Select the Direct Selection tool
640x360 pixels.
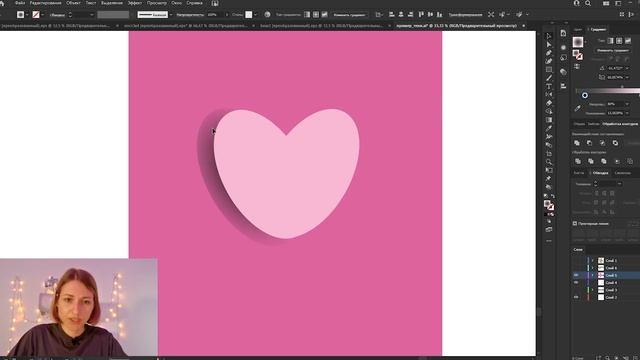pos(549,44)
